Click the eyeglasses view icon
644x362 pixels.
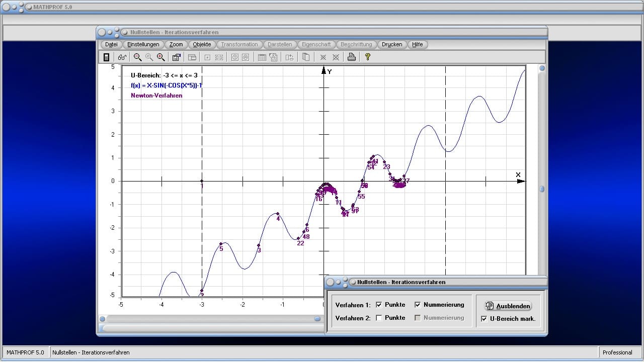(x=122, y=57)
